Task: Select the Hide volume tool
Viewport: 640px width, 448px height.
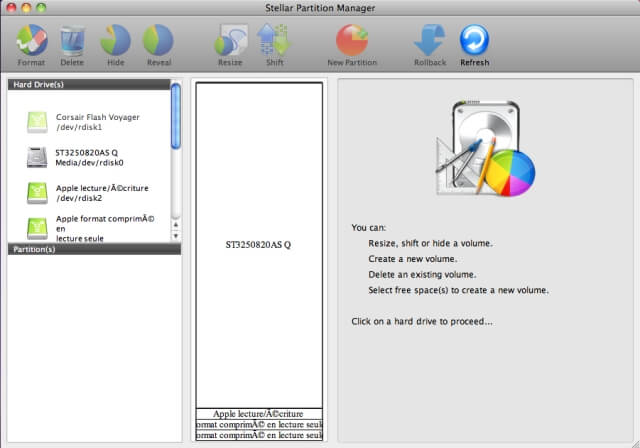Action: 115,41
